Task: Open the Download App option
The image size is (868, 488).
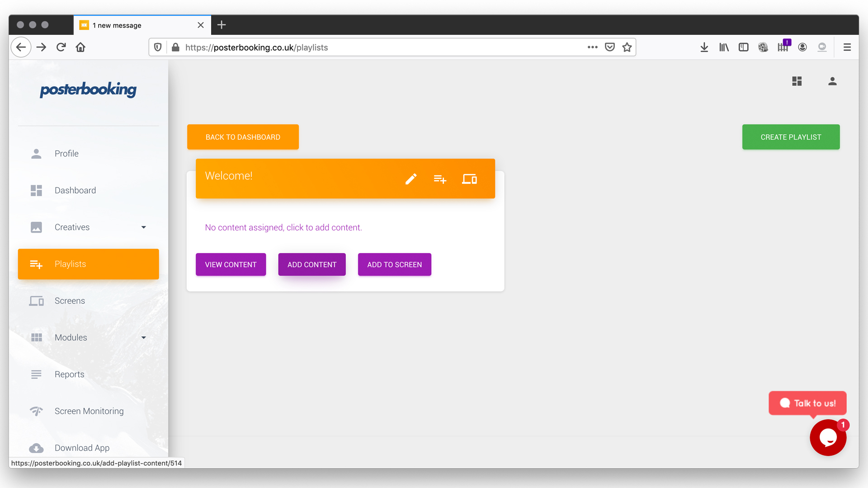Action: 82,448
